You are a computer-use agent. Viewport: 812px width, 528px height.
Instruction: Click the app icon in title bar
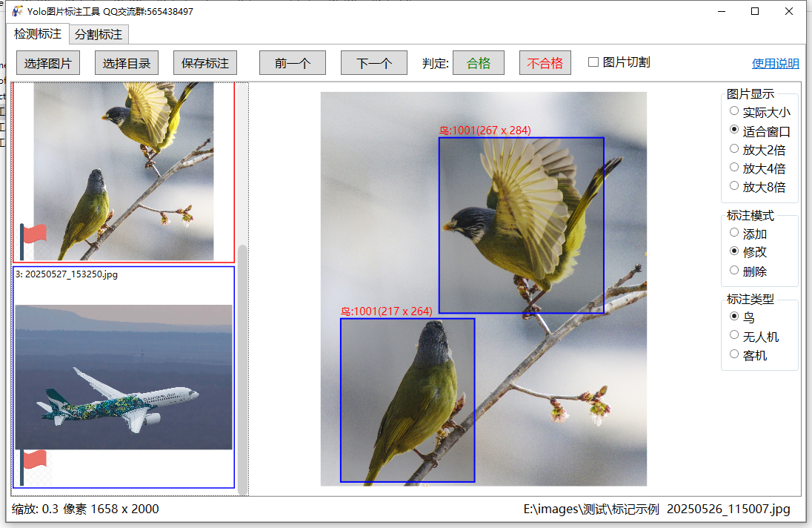tap(18, 11)
